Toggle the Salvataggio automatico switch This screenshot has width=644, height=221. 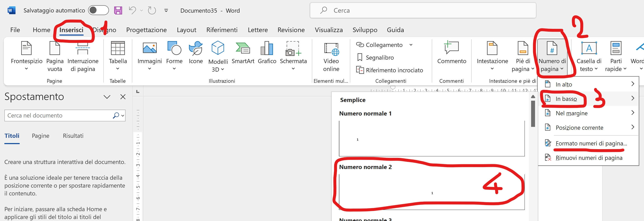tap(98, 10)
